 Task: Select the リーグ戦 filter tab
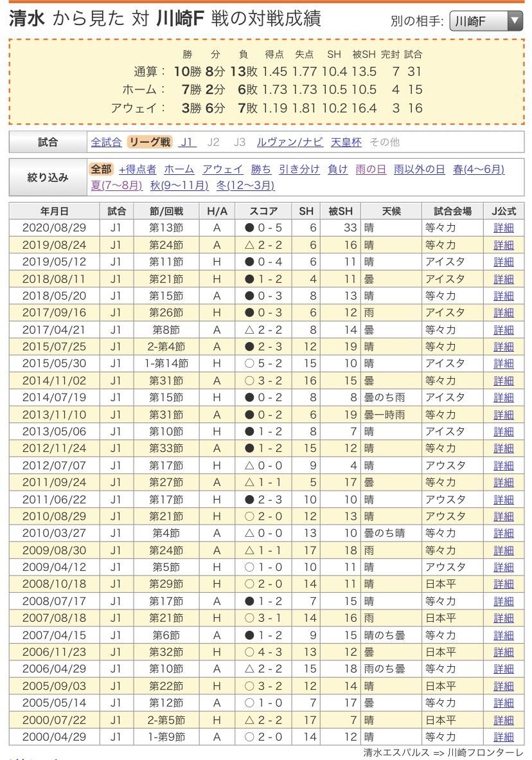pyautogui.click(x=149, y=142)
